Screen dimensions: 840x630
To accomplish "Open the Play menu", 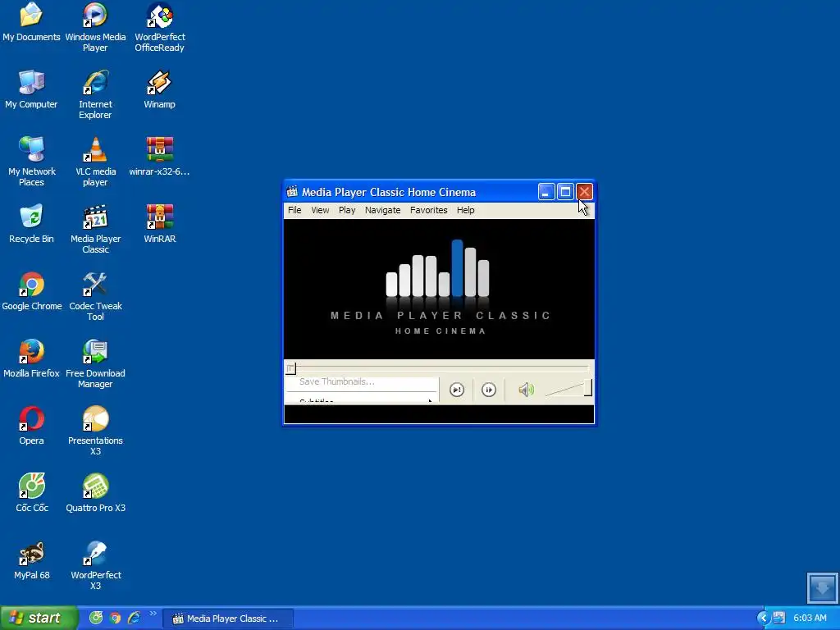I will (347, 210).
